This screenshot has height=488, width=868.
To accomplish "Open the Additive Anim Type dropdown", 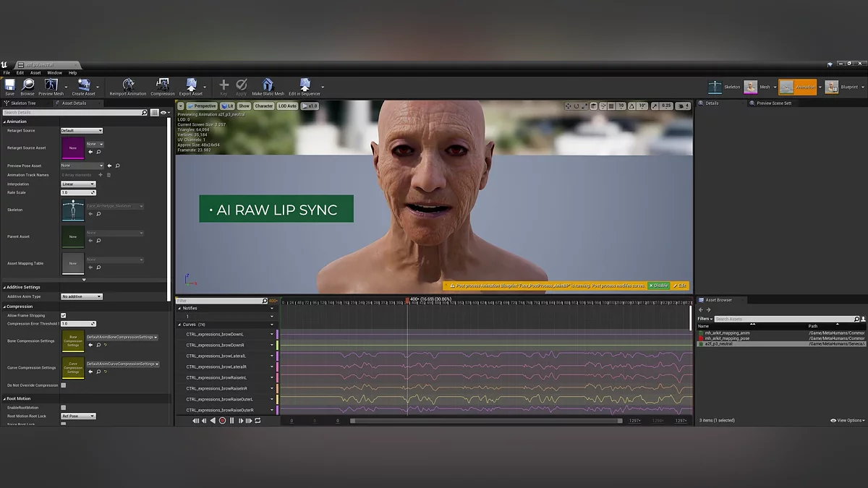I will coord(82,296).
